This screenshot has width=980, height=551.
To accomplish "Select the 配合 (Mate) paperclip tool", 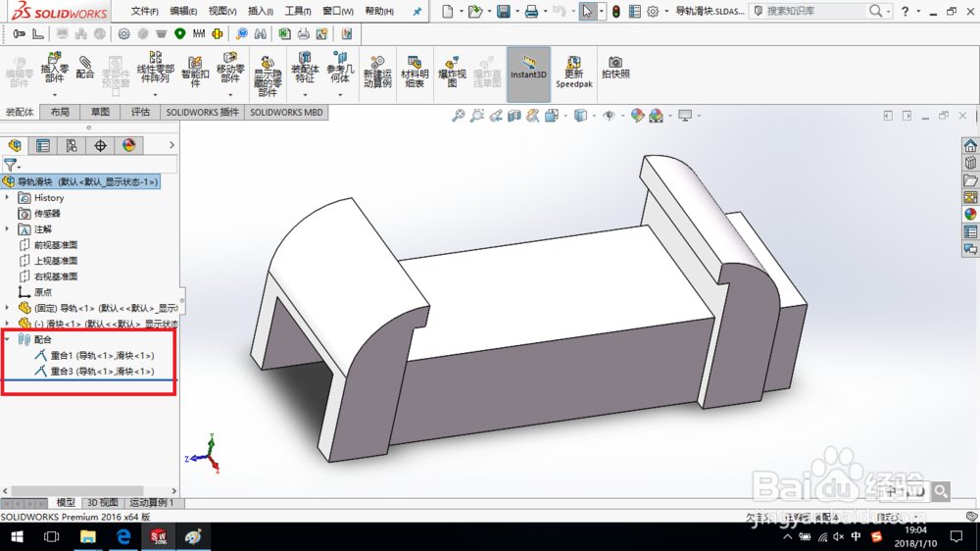I will [x=84, y=68].
